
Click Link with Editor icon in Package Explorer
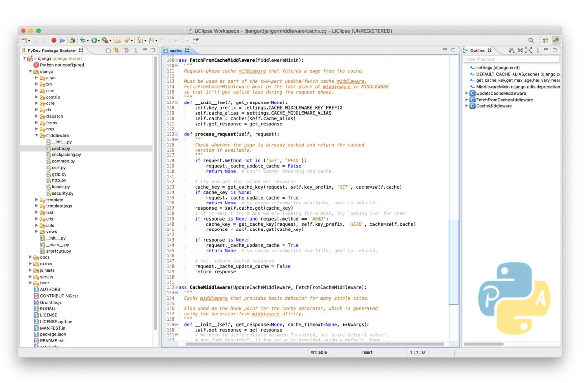pos(116,50)
